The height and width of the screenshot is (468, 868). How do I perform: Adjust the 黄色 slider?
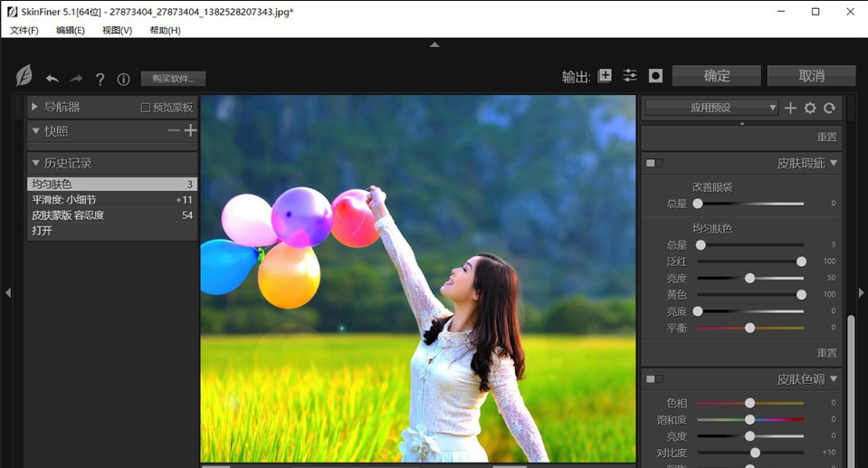click(750, 294)
